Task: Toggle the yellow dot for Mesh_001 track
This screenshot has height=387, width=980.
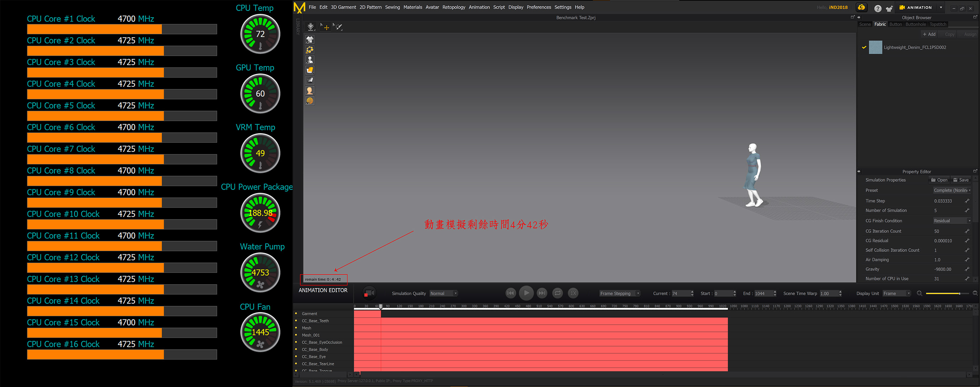Action: tap(296, 335)
